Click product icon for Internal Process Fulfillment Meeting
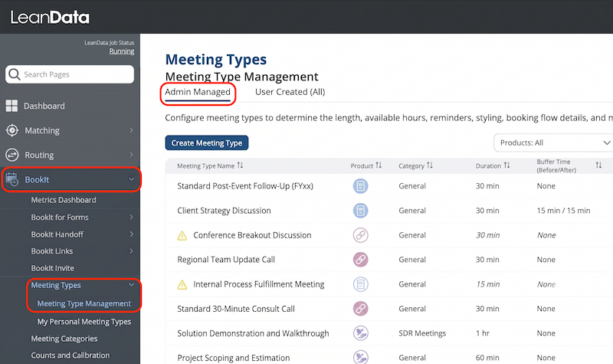This screenshot has width=613, height=364. pos(360,284)
